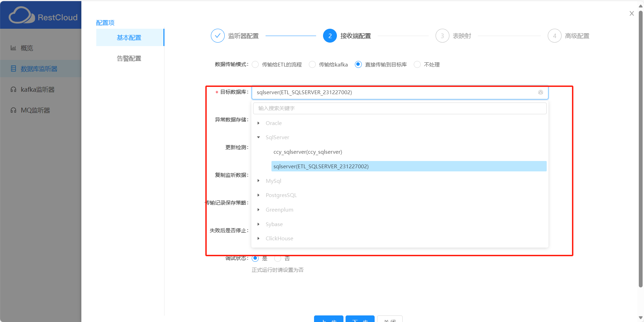Click the Greenplum category label
Screen dimensions: 644x322
279,210
